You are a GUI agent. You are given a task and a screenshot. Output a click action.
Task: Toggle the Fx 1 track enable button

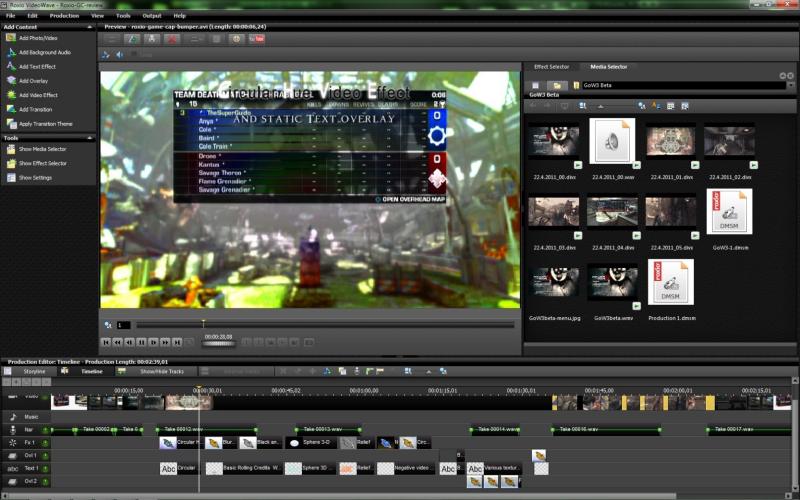click(x=45, y=443)
